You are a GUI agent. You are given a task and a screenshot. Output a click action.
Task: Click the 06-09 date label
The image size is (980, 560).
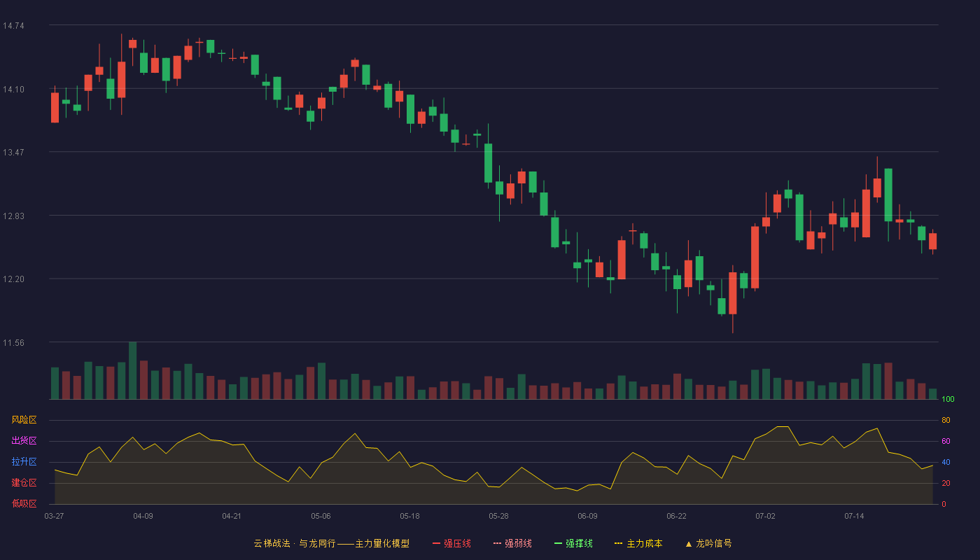coord(587,516)
